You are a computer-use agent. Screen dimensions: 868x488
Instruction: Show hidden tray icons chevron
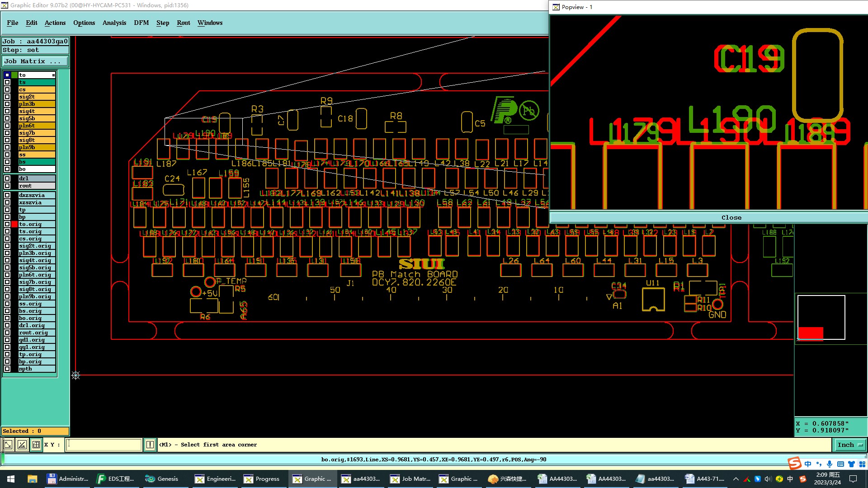coord(736,479)
